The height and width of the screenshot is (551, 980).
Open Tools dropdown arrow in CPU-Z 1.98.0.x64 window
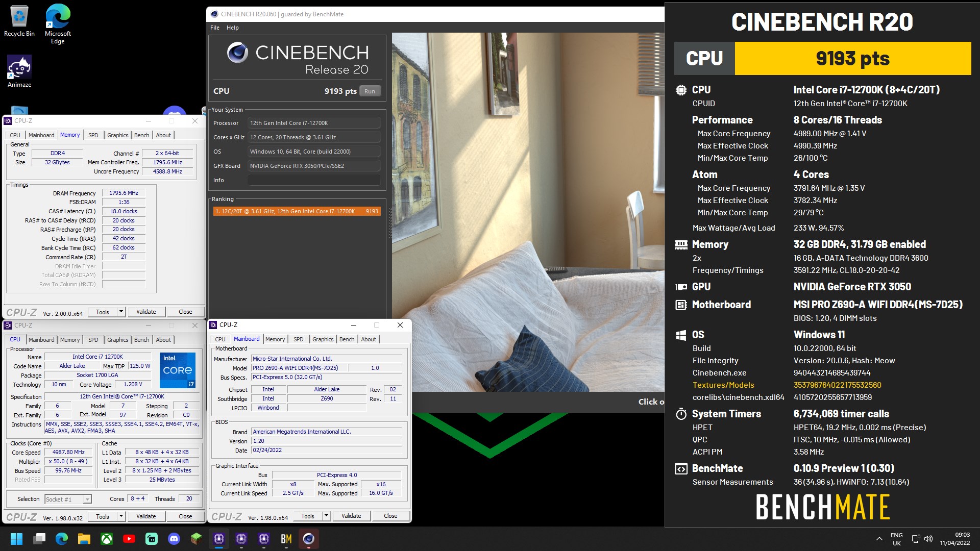coord(326,516)
